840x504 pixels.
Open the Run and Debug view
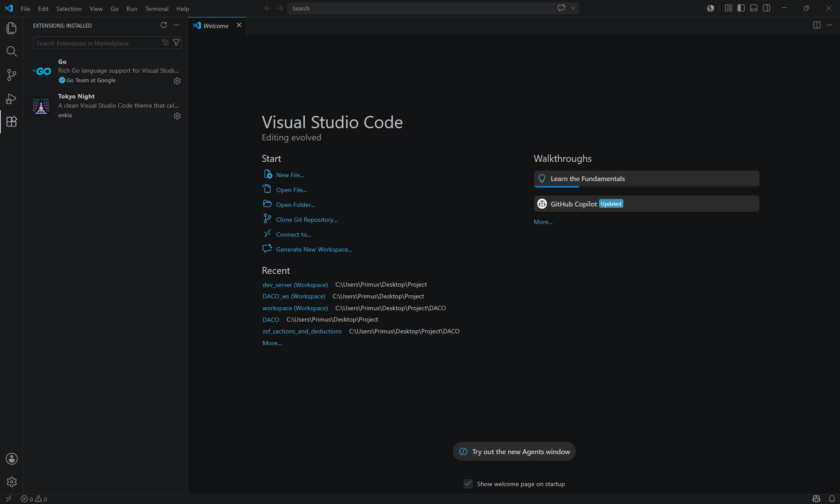click(x=11, y=98)
